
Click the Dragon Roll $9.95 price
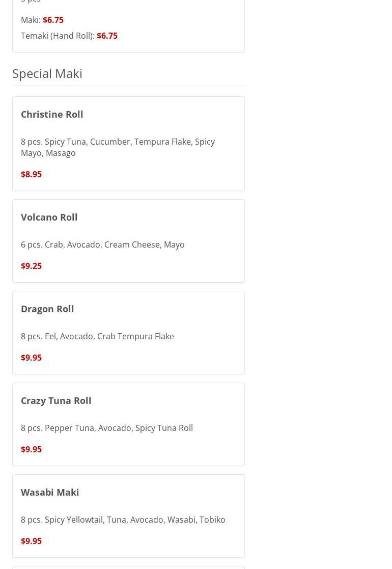[31, 358]
